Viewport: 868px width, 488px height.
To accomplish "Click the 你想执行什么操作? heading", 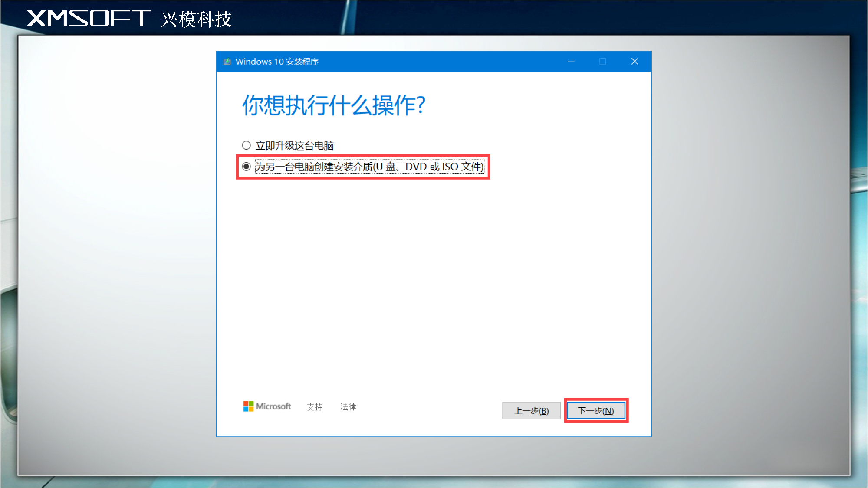I will click(x=334, y=105).
